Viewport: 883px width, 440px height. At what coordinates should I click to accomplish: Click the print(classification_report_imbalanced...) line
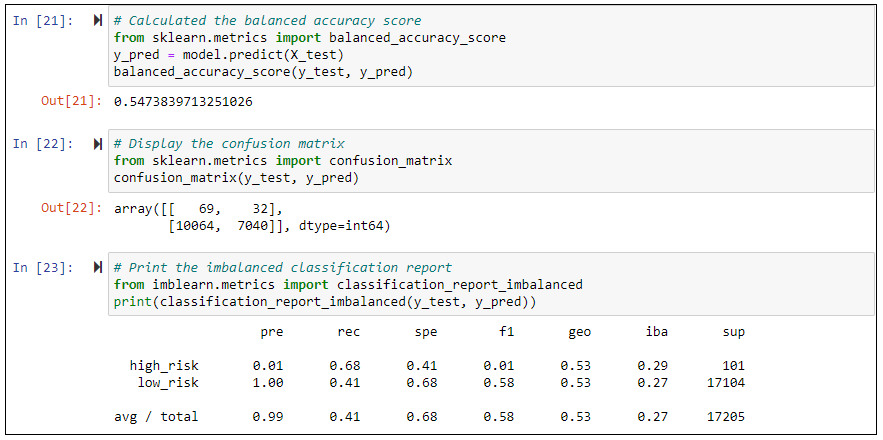(325, 302)
